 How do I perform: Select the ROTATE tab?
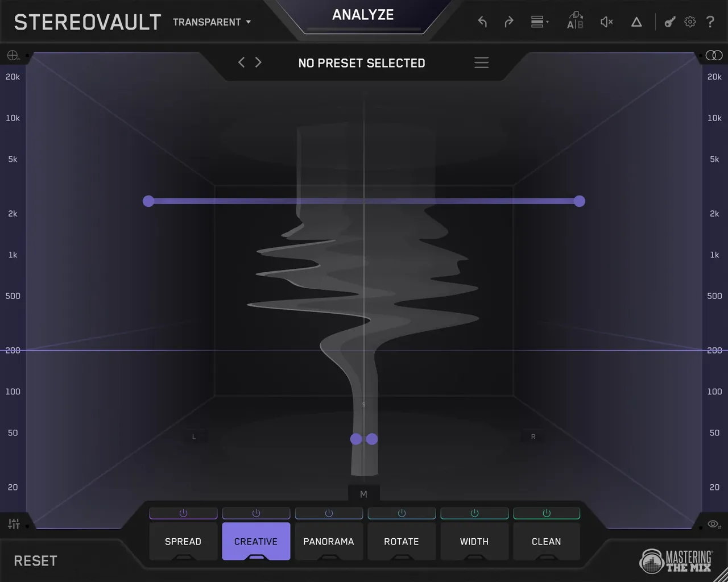pyautogui.click(x=402, y=542)
